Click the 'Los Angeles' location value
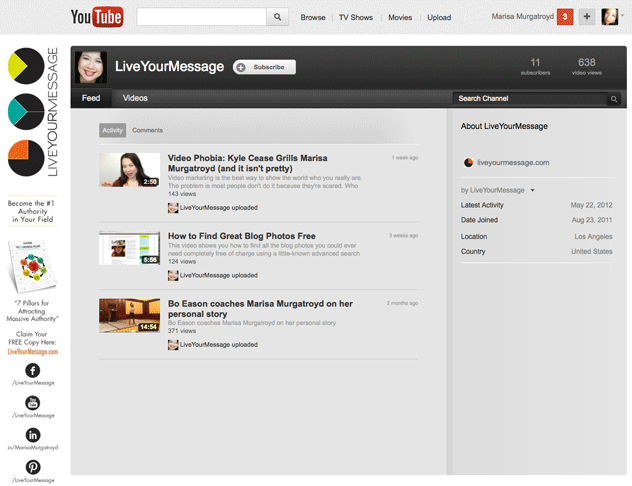This screenshot has width=632, height=486. click(x=593, y=237)
